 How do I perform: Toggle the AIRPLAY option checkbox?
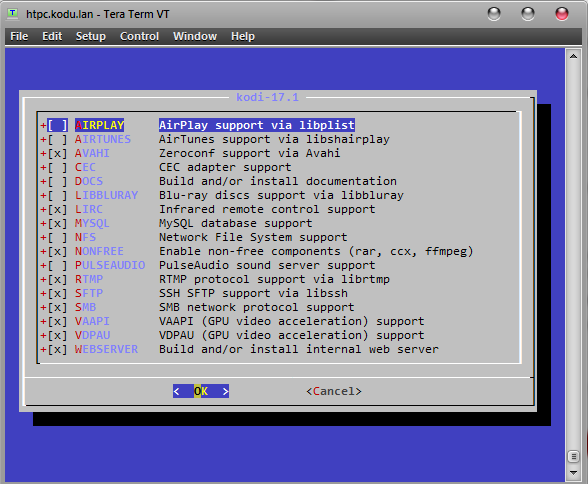[x=57, y=125]
